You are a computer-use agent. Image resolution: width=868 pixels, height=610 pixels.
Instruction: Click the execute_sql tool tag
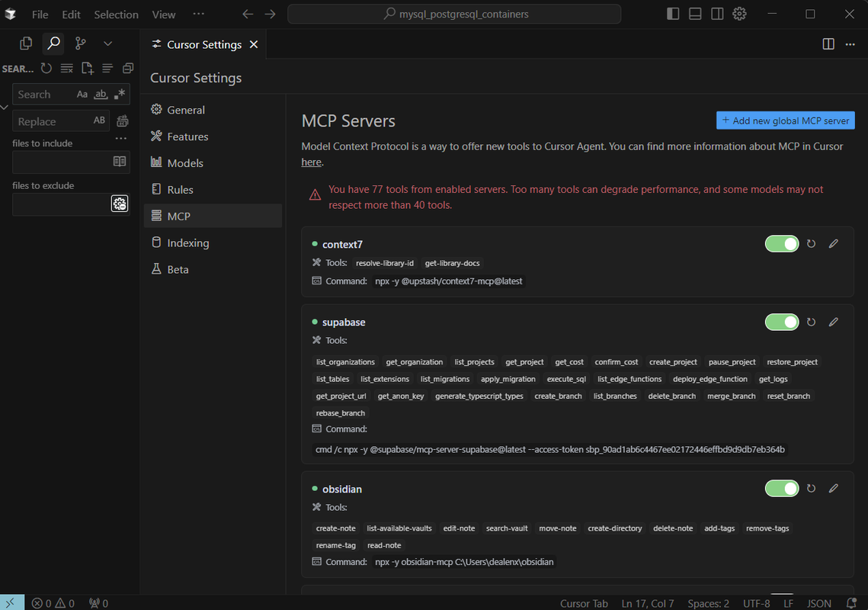[x=566, y=379]
